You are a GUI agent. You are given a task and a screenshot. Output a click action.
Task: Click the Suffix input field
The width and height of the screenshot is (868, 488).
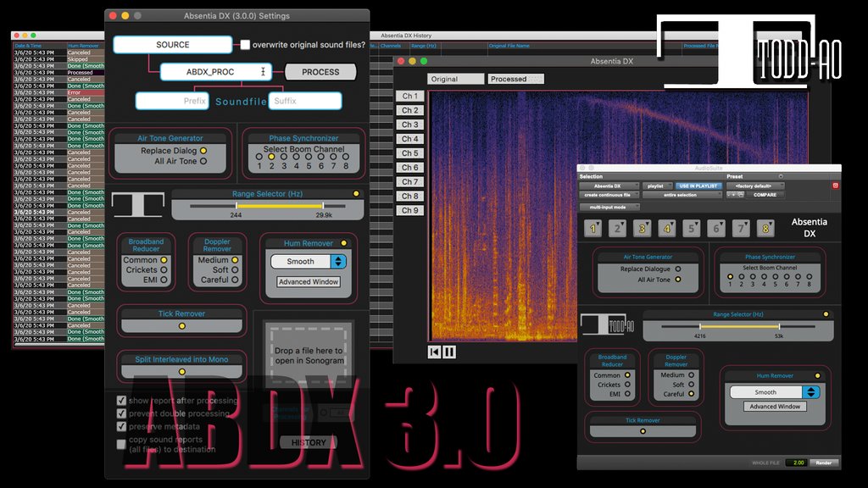(305, 101)
